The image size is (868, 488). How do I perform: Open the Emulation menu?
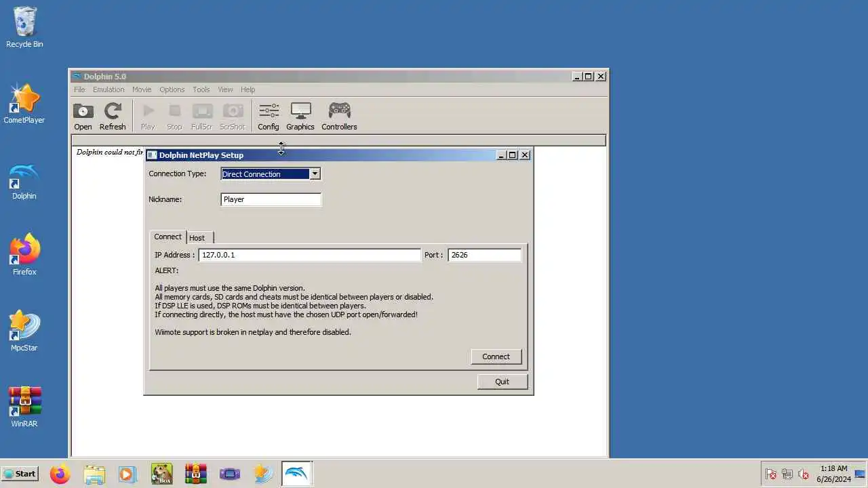pos(108,89)
